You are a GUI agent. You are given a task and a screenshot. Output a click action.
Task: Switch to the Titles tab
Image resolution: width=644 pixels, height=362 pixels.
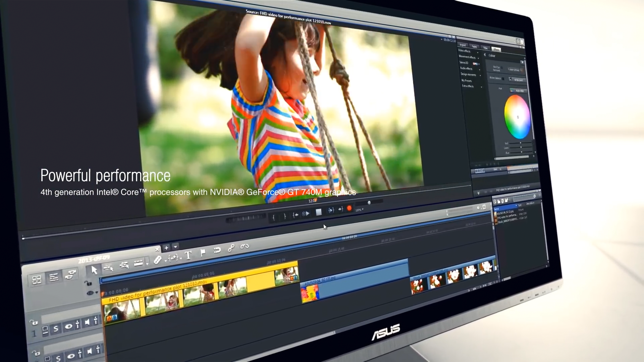[x=485, y=48]
